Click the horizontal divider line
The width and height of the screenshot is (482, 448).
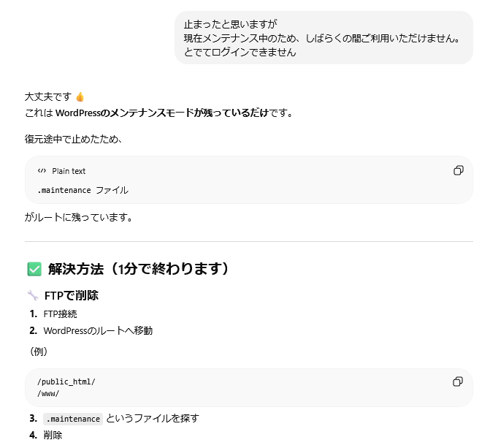click(248, 241)
